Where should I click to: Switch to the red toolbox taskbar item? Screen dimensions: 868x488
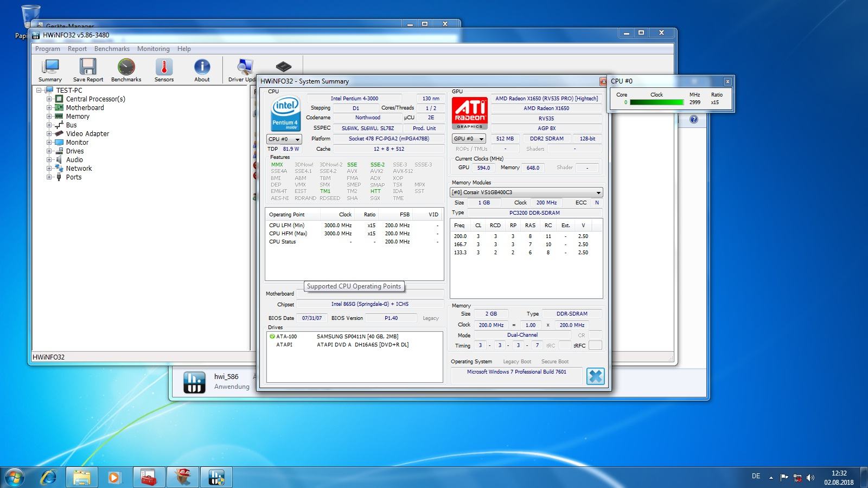148,478
